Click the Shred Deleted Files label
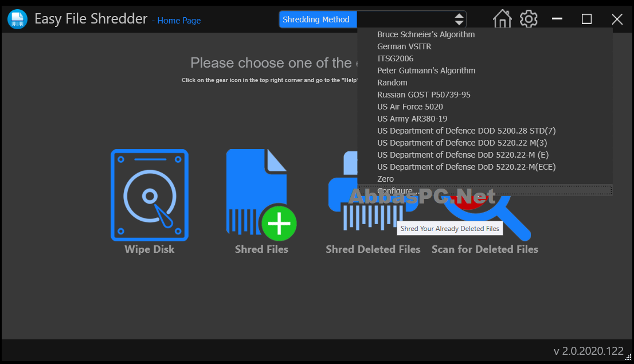Image resolution: width=634 pixels, height=364 pixels. pos(373,249)
